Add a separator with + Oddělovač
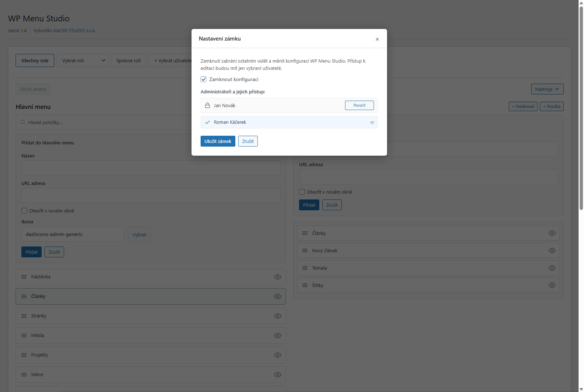This screenshot has width=584, height=392. 523,106
